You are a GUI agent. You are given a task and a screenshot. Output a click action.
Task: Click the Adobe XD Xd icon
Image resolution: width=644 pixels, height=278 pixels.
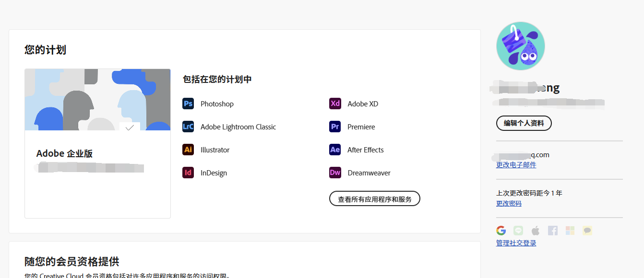coord(335,104)
